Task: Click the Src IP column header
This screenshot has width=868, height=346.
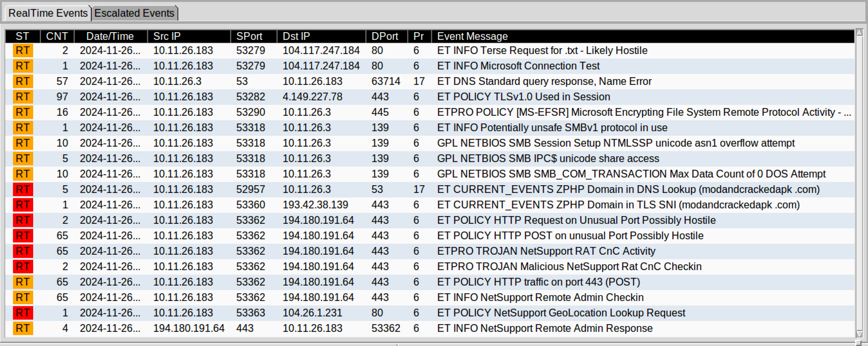Action: pos(166,36)
